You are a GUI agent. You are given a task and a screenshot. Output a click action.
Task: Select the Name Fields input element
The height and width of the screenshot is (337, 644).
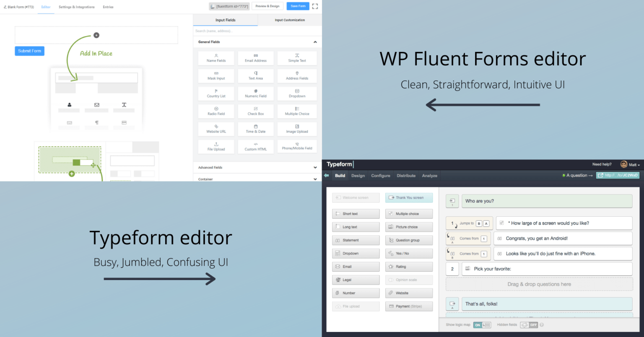tap(216, 58)
